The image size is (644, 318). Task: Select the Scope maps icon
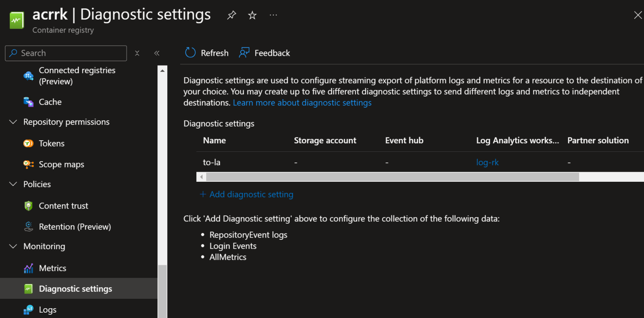[x=29, y=164]
